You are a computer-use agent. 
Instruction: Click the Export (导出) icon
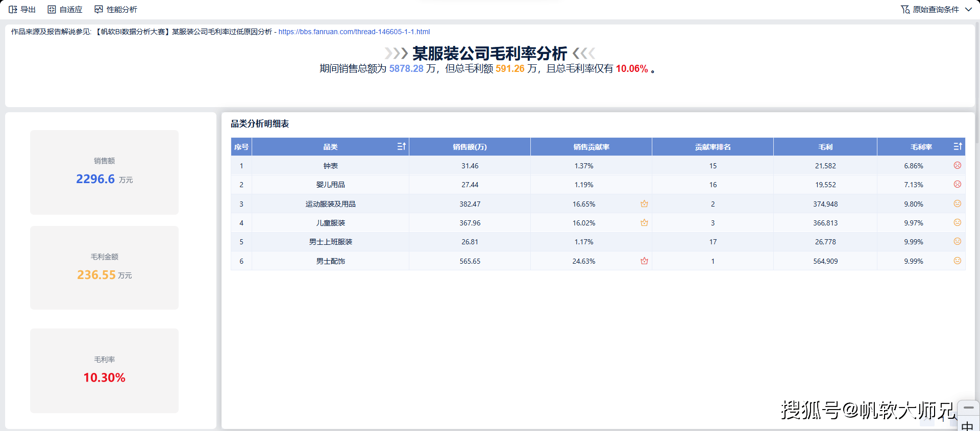pyautogui.click(x=13, y=9)
